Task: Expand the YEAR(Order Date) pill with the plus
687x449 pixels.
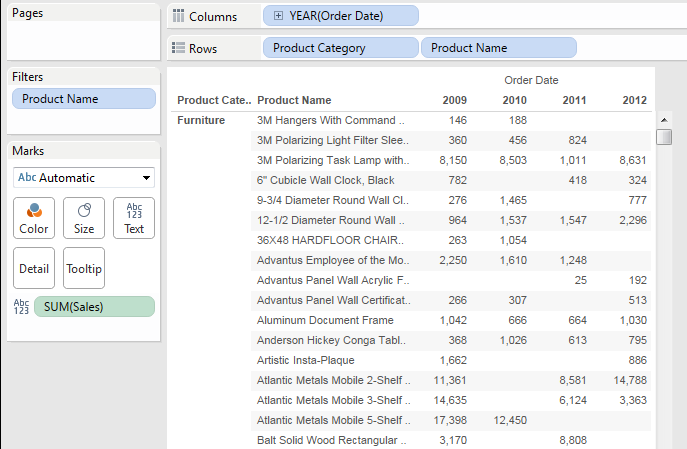Action: point(278,16)
